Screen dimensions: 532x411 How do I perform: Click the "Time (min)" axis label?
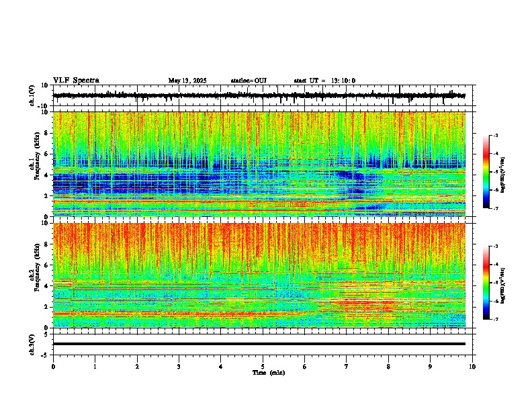tap(269, 373)
